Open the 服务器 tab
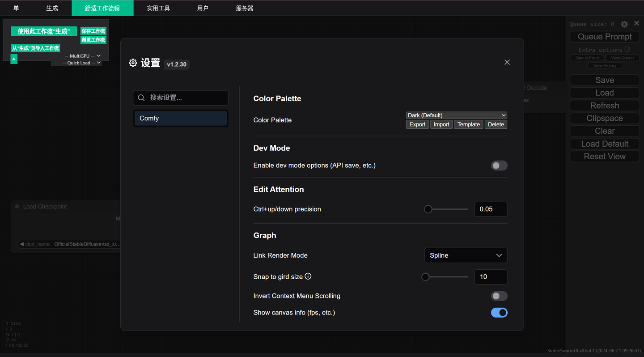Image resolution: width=644 pixels, height=357 pixels. (x=245, y=8)
